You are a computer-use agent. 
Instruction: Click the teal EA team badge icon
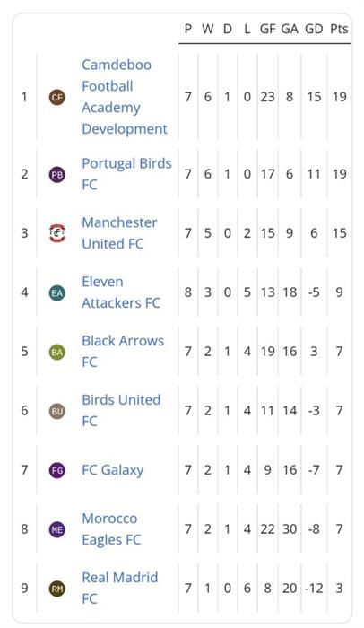(x=56, y=293)
